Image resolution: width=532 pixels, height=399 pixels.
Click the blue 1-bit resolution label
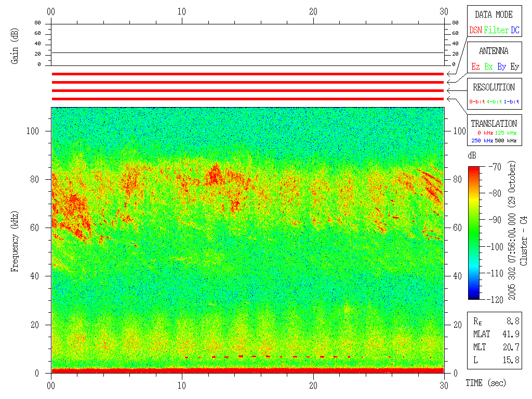click(512, 102)
